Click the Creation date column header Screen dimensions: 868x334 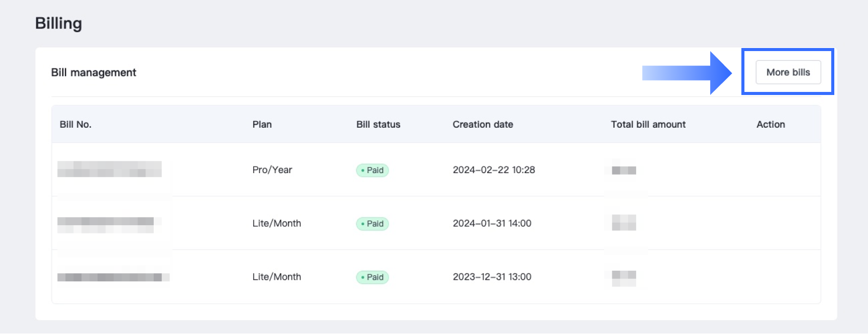[483, 125]
